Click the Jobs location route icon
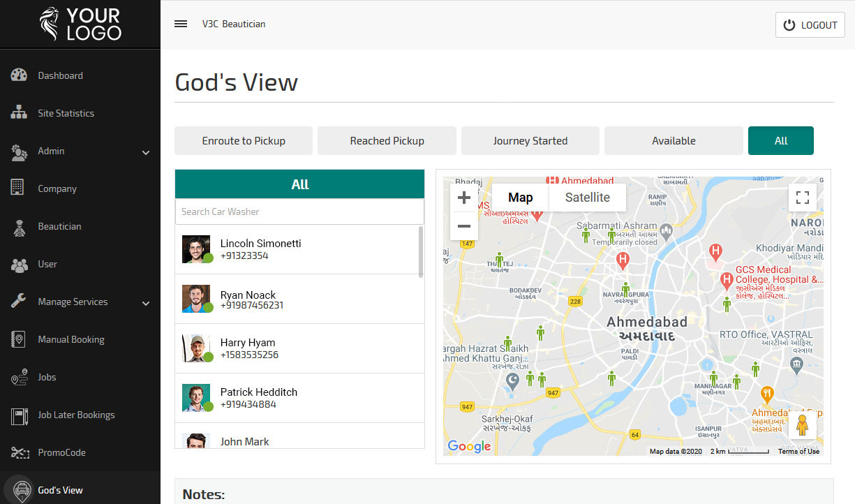Image resolution: width=855 pixels, height=504 pixels. [19, 377]
